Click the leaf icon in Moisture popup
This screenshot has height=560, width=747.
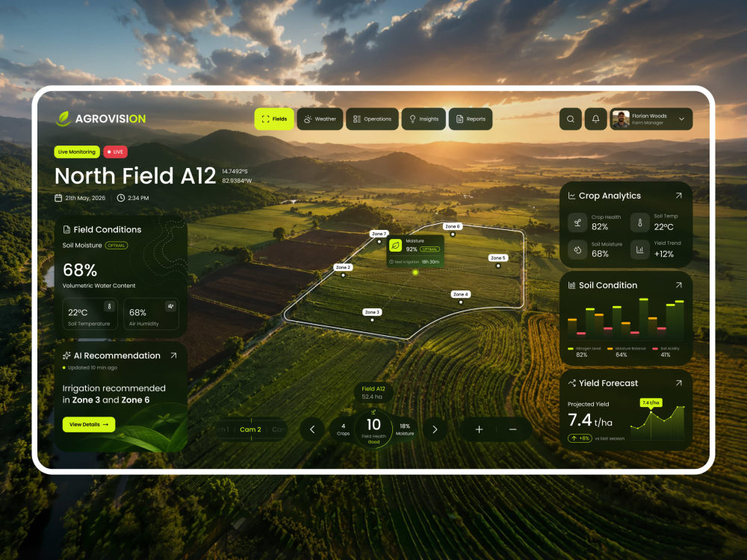pos(395,245)
